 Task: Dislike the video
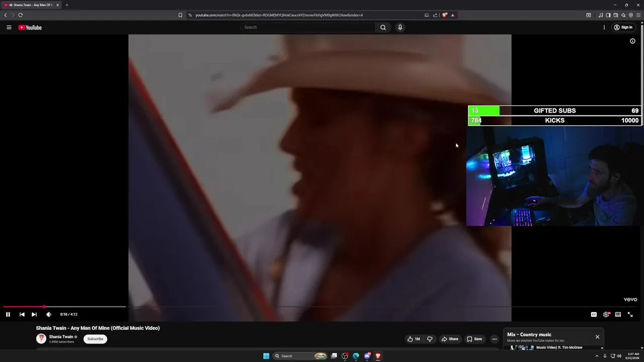pos(430,339)
